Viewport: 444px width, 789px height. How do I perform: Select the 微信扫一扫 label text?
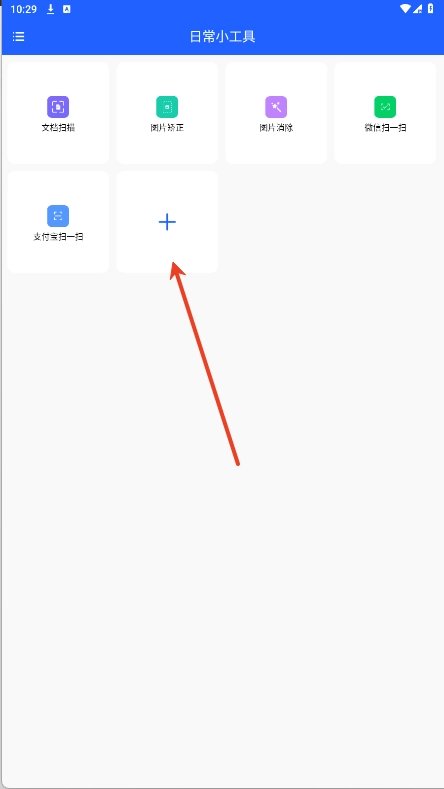385,128
